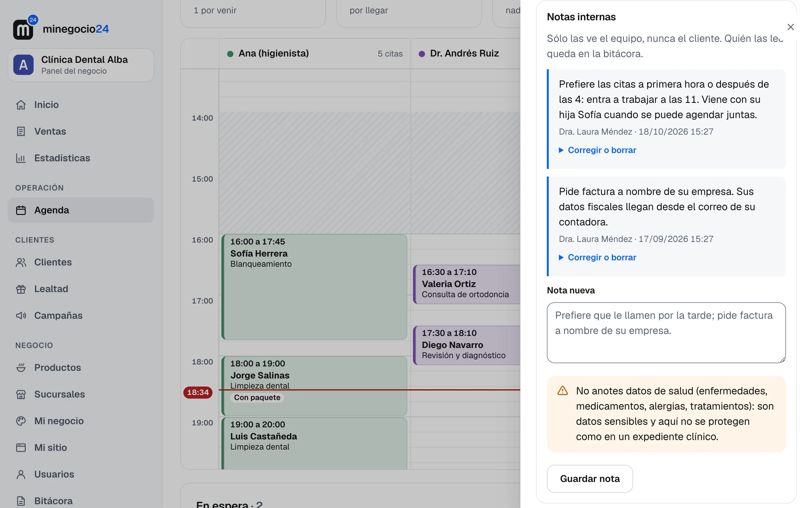Go to Inicio in the sidebar
The width and height of the screenshot is (812, 508).
click(81, 105)
